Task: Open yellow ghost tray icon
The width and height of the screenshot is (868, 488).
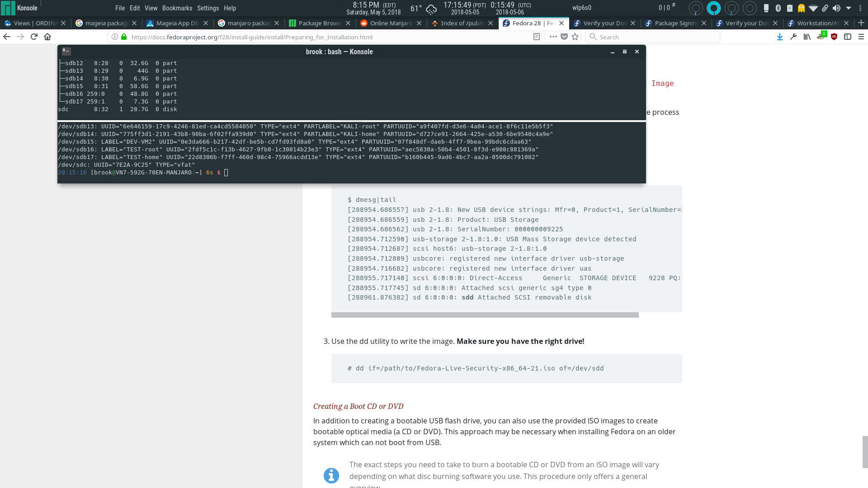Action: (x=801, y=8)
